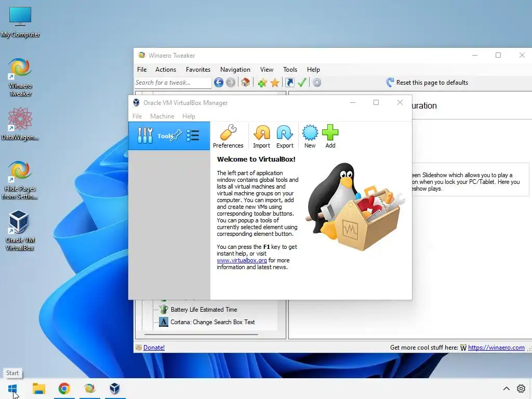The width and height of the screenshot is (532, 399).
Task: Select the Tools item in VirtualBox sidebar
Action: point(169,136)
